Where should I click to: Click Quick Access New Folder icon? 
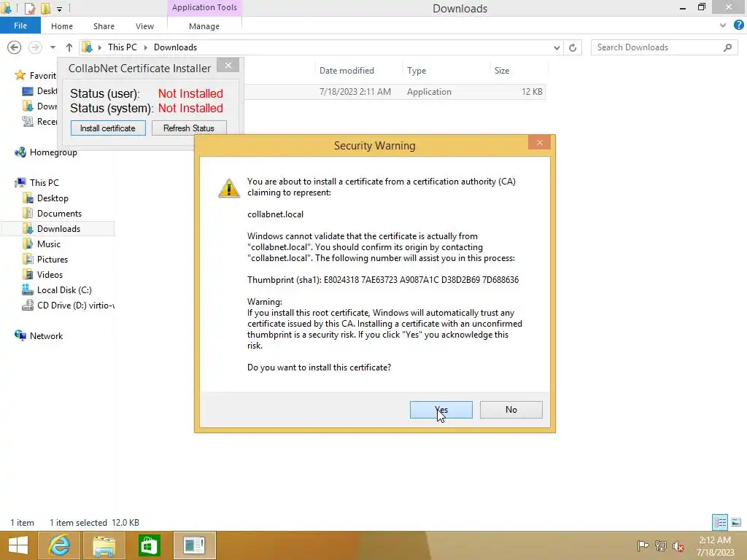coord(45,8)
